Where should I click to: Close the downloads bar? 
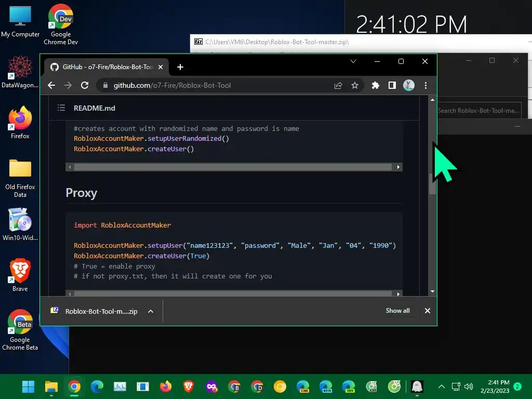(x=428, y=311)
